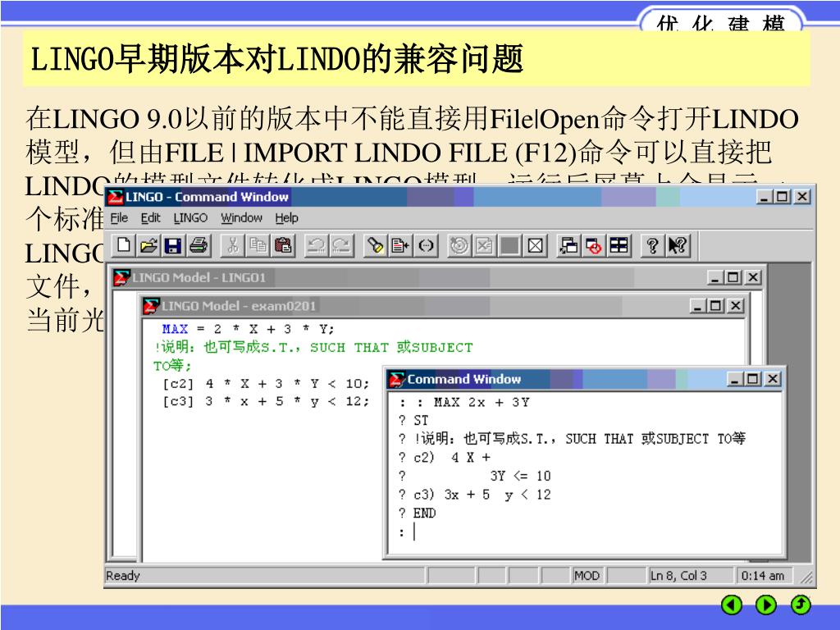
Task: Click the Undo toolbar icon
Action: pyautogui.click(x=317, y=246)
